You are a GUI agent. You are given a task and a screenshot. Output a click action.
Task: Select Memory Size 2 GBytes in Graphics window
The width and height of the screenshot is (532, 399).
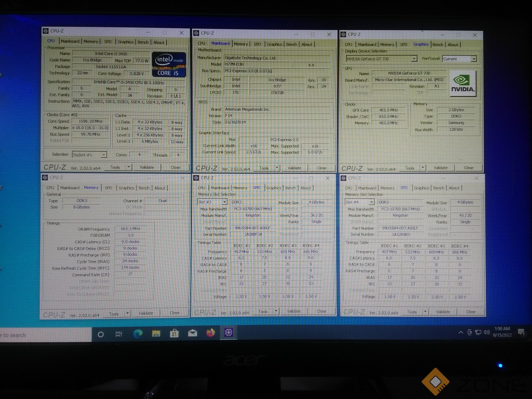click(x=456, y=110)
